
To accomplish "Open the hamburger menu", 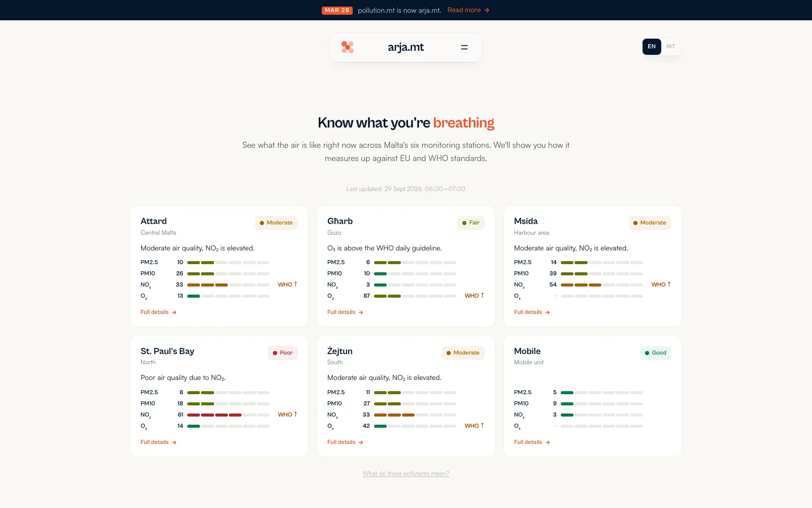I will (x=464, y=47).
